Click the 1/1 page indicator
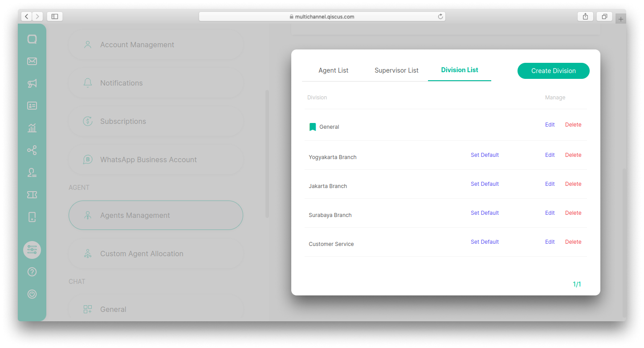 [x=577, y=284]
